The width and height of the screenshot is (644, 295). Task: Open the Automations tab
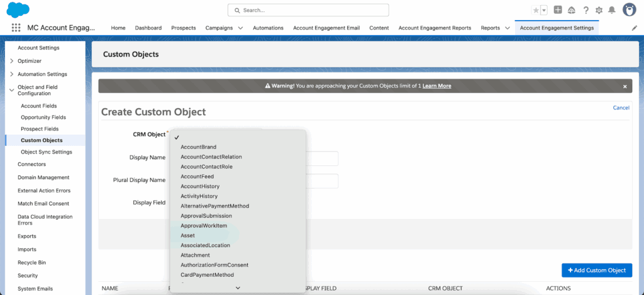(x=268, y=28)
